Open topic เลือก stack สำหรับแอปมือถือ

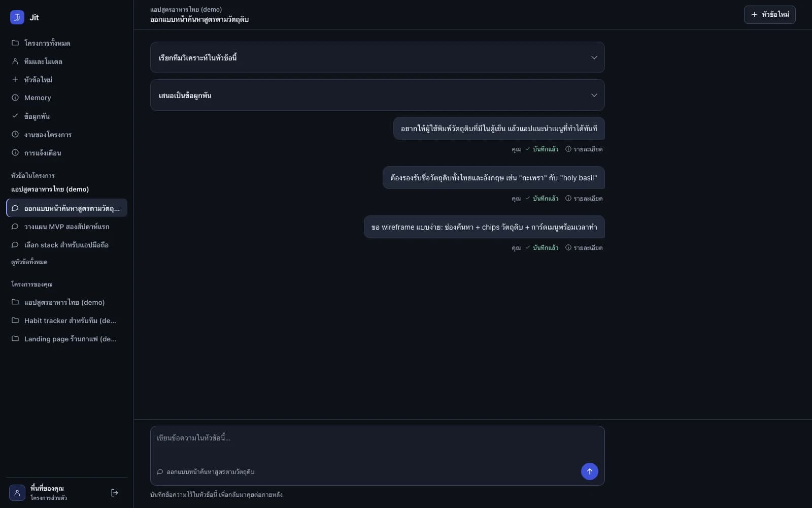point(66,245)
